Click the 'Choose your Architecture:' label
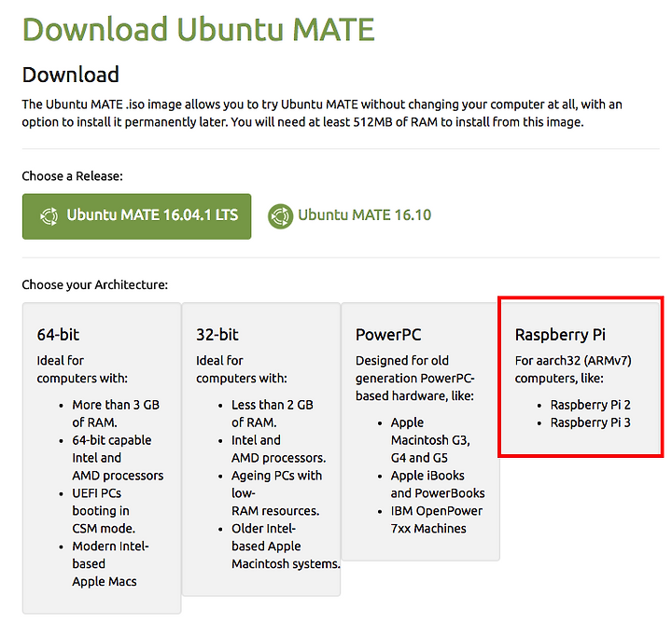 point(94,284)
